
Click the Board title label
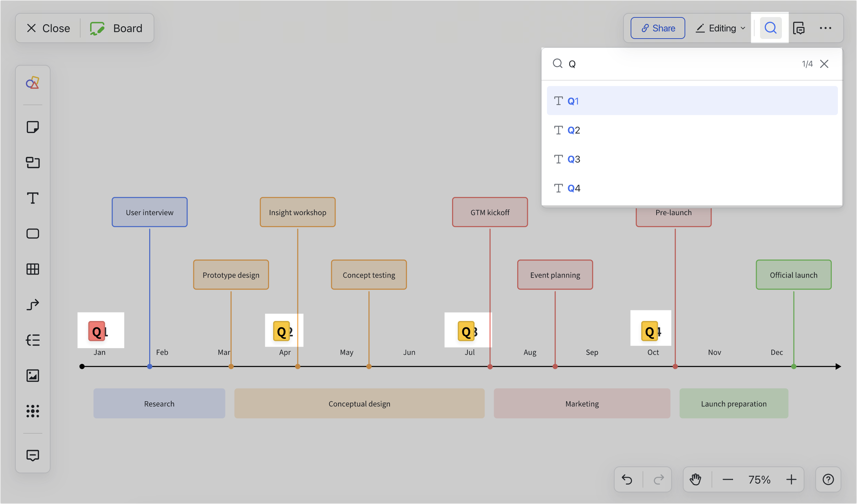[128, 28]
